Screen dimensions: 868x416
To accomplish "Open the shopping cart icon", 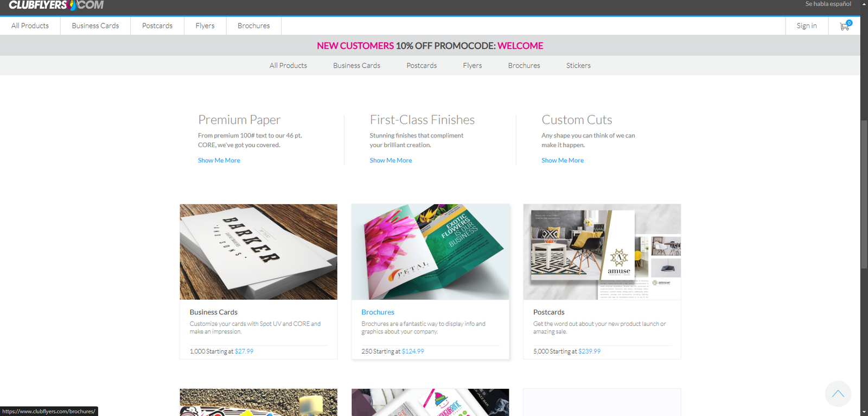I will 844,26.
